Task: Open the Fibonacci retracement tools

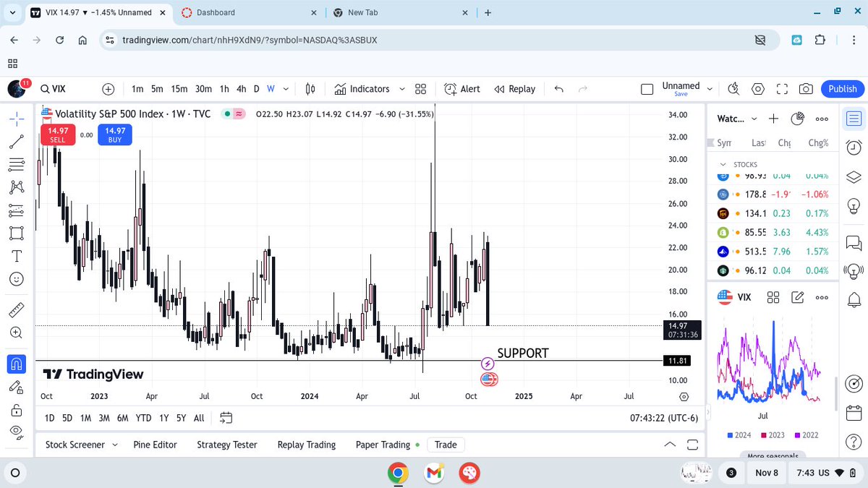Action: pos(16,164)
